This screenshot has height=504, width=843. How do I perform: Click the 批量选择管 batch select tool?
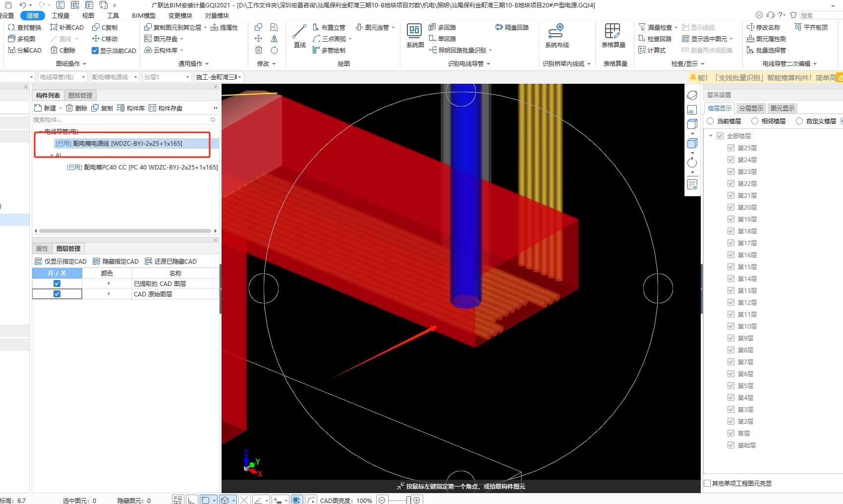(x=766, y=50)
